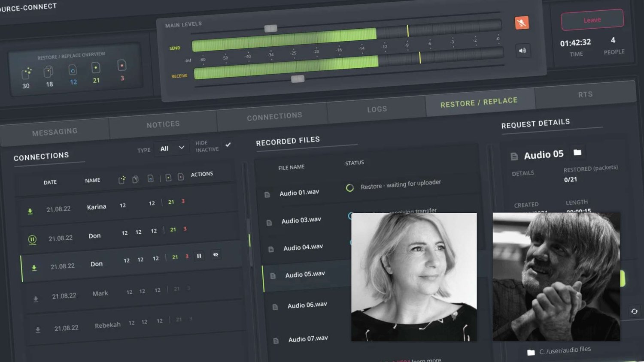
Task: Enable the Hide Inactive checkbox
Action: point(228,145)
